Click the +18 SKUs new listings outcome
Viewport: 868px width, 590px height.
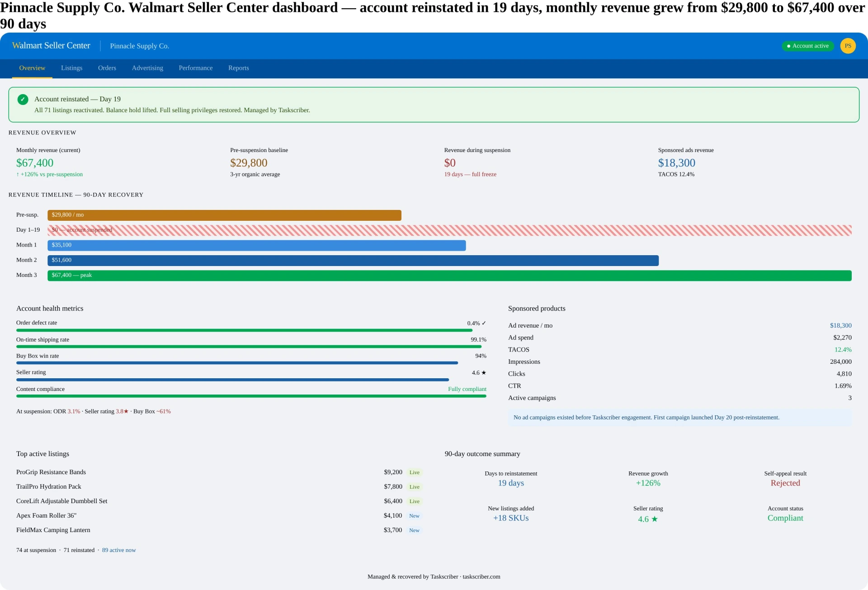[511, 519]
